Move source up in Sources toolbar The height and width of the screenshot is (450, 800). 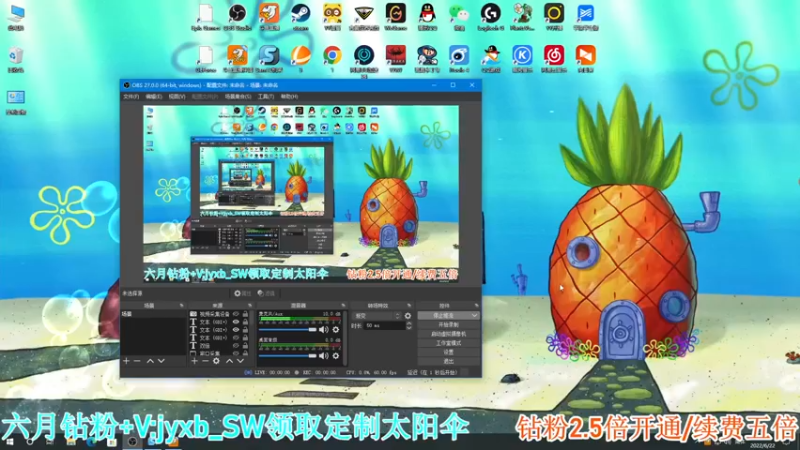click(x=230, y=361)
